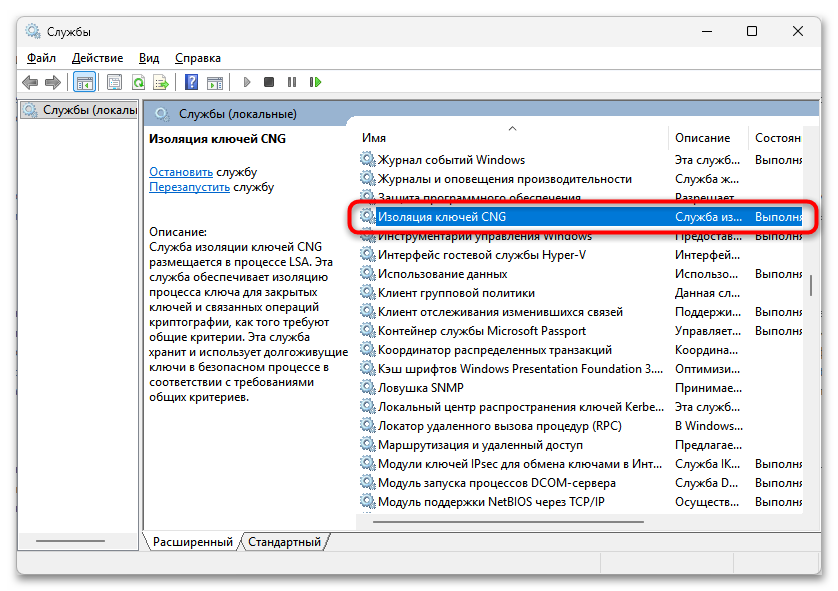Open the Действие menu
This screenshot has width=838, height=591.
coord(97,58)
